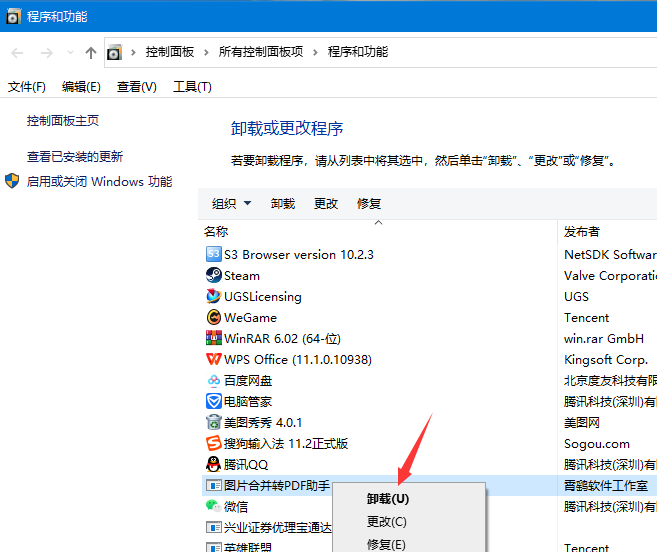Open the 查看已安装的更新 link
Screen dimensions: 657x552
pos(75,157)
